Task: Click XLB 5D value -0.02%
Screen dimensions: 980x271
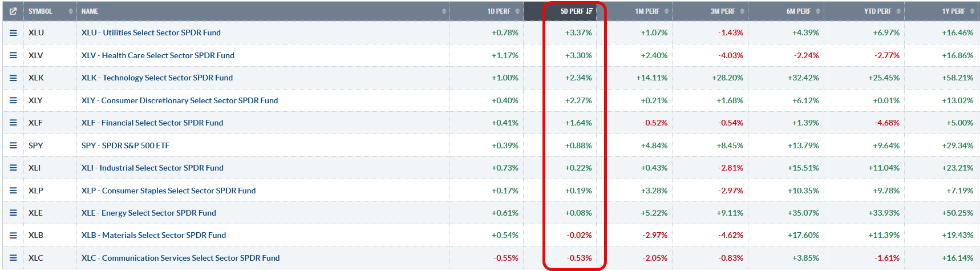Action: (x=580, y=235)
